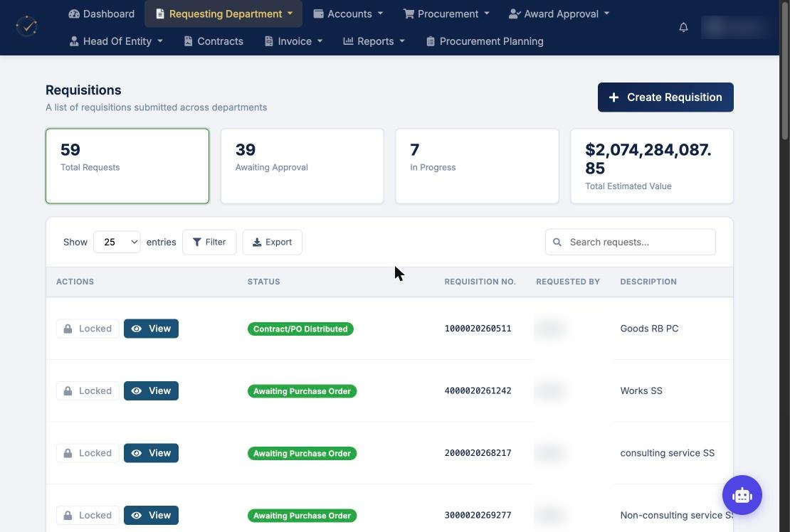Expand the Head Of Entity dropdown arrow

[x=160, y=41]
